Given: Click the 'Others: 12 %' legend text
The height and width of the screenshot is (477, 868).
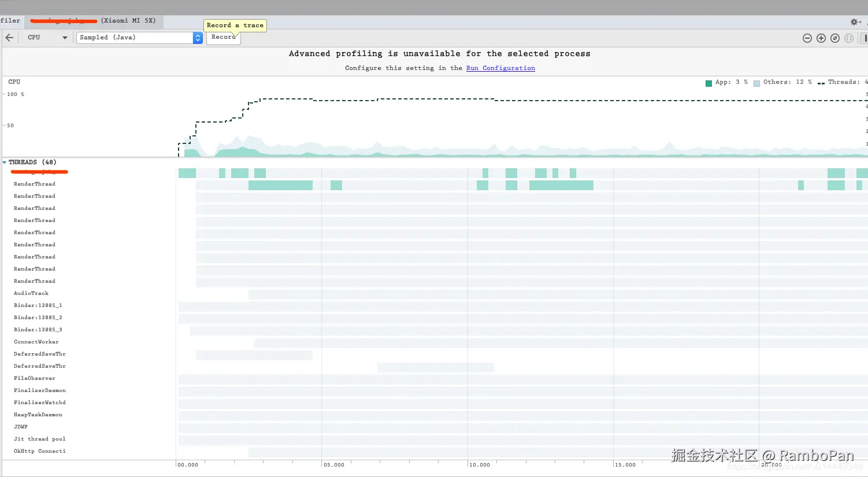Looking at the screenshot, I should pyautogui.click(x=788, y=82).
